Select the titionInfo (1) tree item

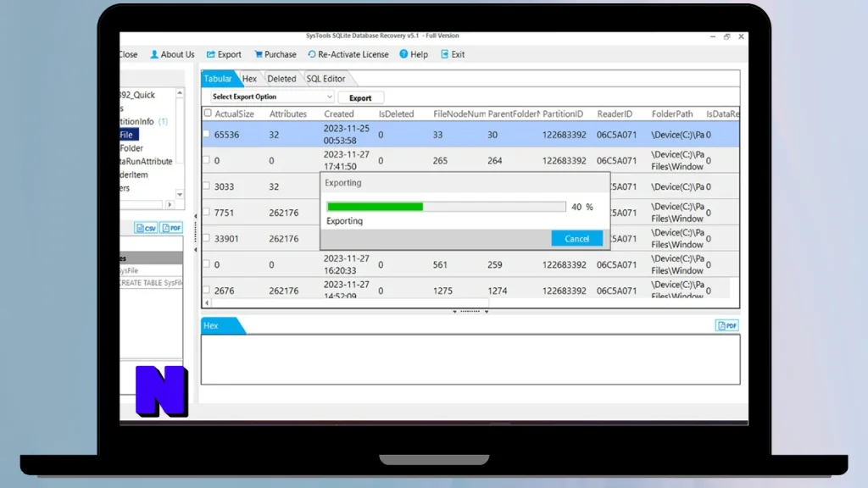144,121
